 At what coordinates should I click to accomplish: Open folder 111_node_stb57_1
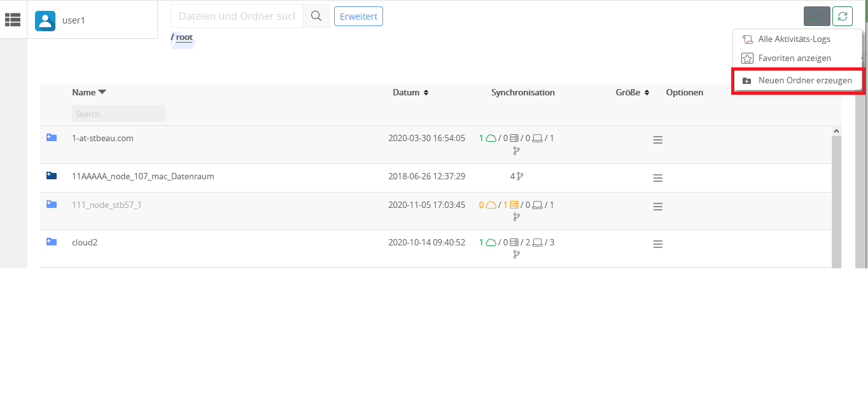coord(107,205)
